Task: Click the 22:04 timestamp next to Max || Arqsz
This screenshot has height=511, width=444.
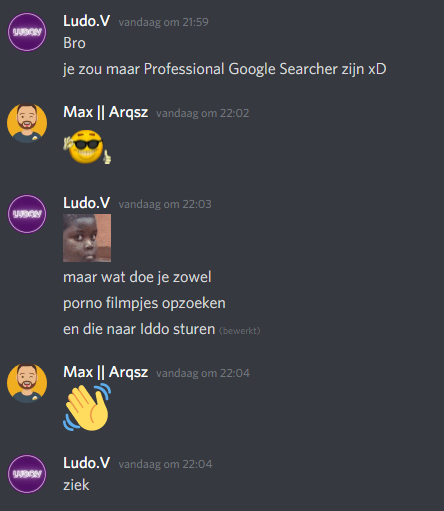Action: click(203, 373)
